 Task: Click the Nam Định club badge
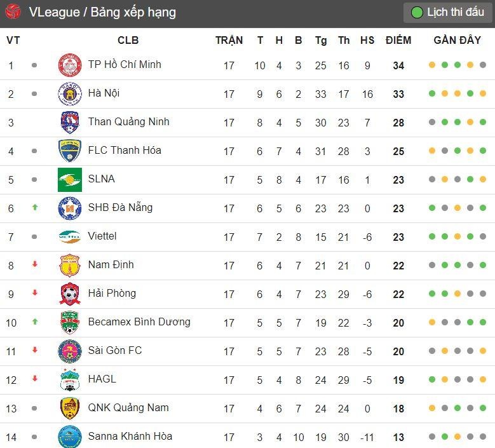coord(69,265)
